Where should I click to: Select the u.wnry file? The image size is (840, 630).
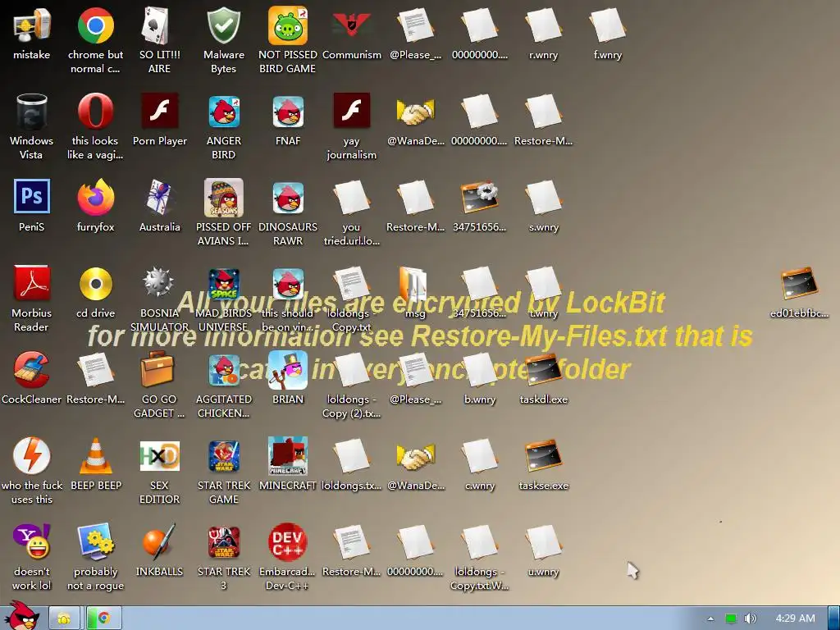click(x=544, y=541)
